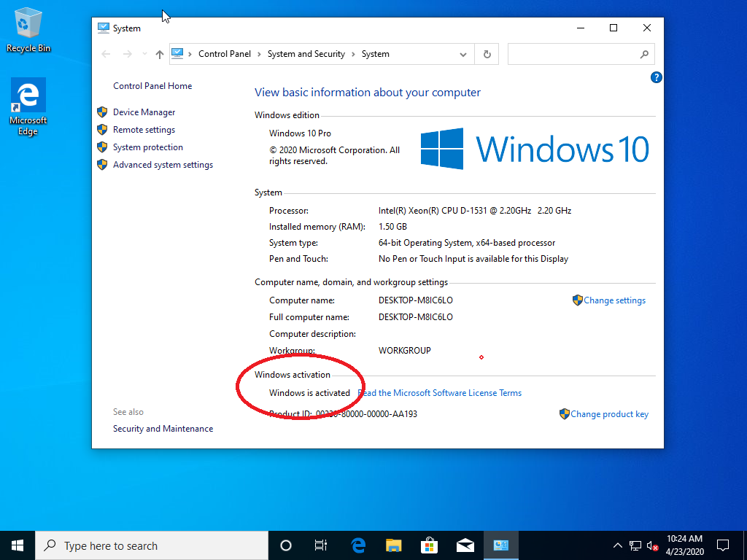The image size is (747, 560).
Task: Navigate to System and Security breadcrumb
Action: coord(306,54)
